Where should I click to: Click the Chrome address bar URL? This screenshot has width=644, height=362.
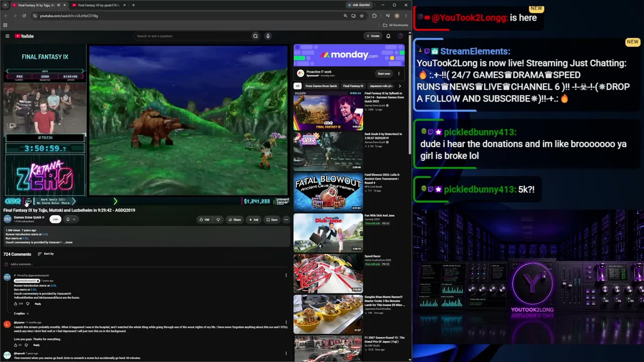(x=69, y=16)
